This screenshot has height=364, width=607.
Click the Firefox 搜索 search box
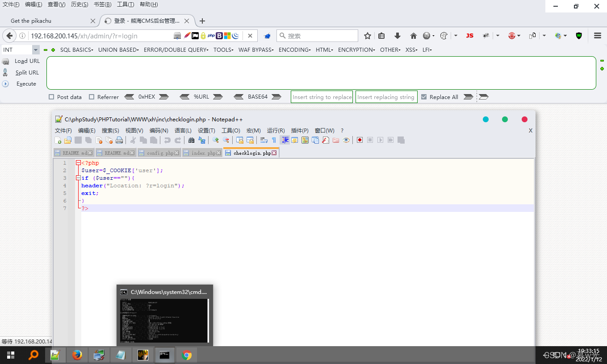pyautogui.click(x=318, y=36)
